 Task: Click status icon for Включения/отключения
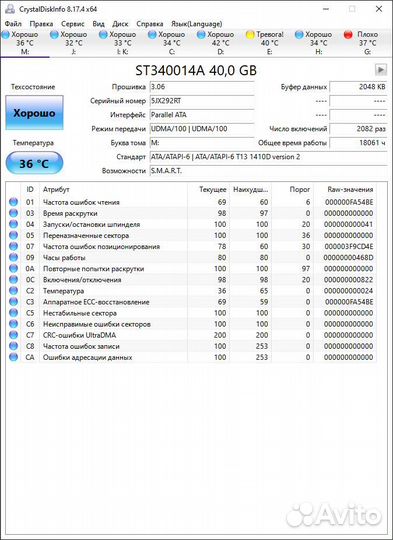pyautogui.click(x=13, y=280)
